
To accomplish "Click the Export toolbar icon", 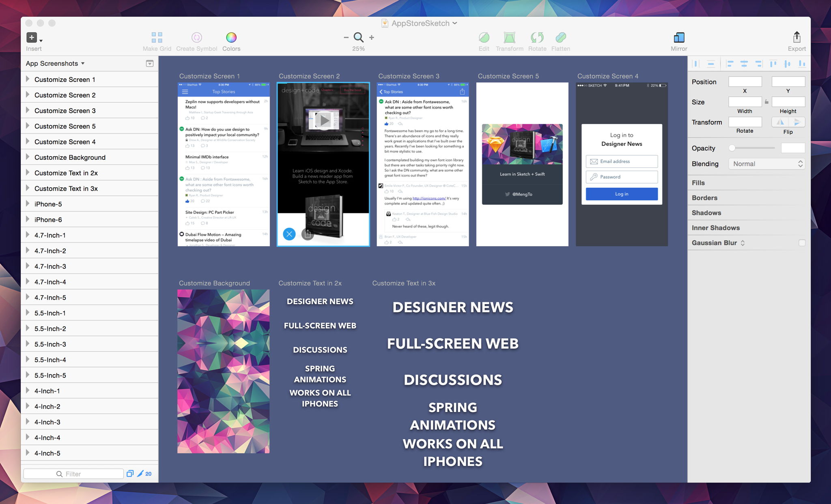I will pos(797,37).
